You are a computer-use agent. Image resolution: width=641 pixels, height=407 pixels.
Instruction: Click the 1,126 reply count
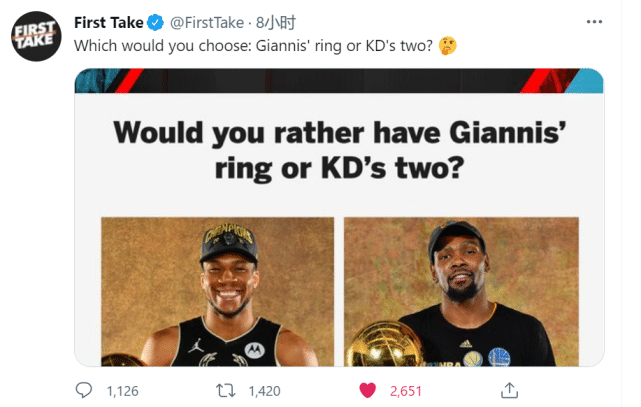tap(122, 389)
